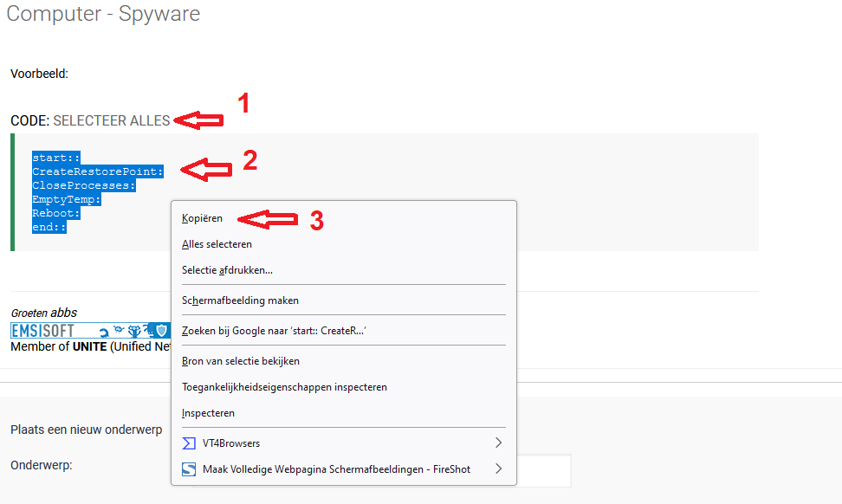Click the FireShot extension icon
This screenshot has height=504, width=842.
coord(189,469)
